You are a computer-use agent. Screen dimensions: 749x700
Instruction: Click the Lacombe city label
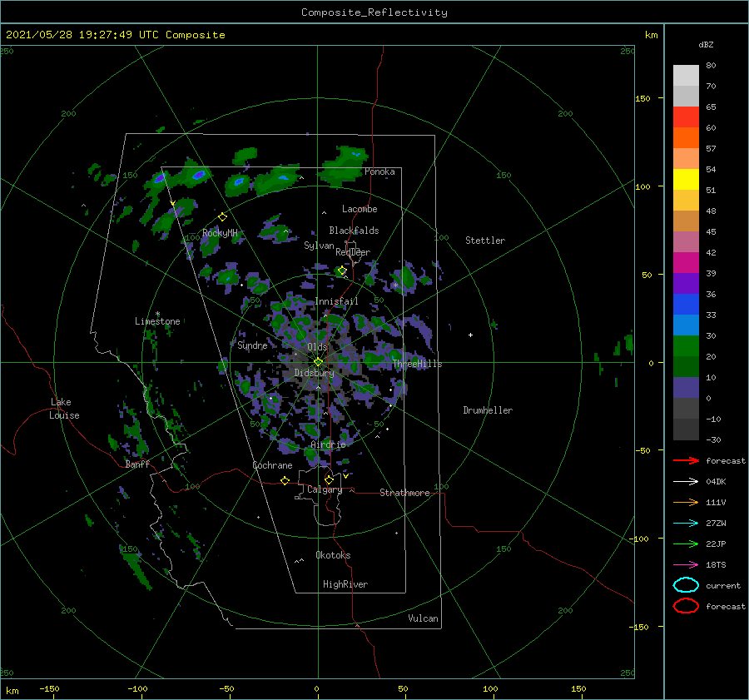[360, 209]
